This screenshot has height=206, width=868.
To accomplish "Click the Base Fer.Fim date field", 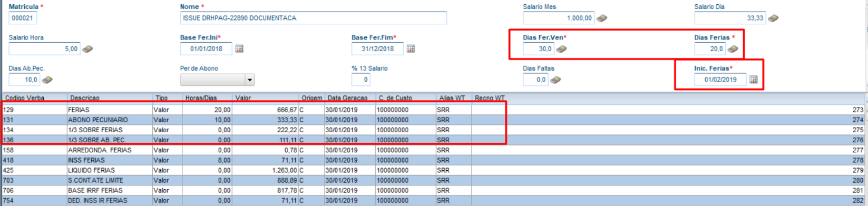I will coord(377,49).
